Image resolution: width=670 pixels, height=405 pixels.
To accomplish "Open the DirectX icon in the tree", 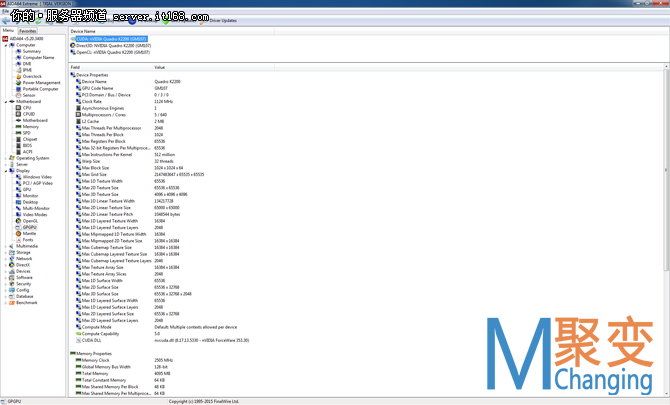I will [12, 265].
